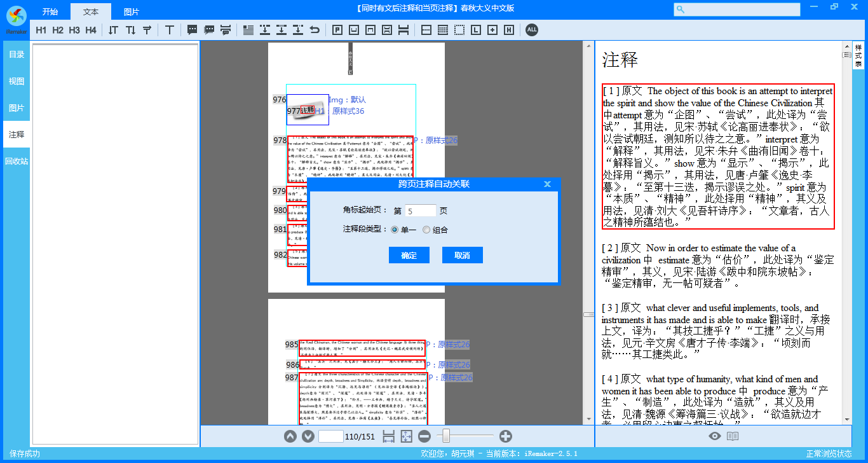The height and width of the screenshot is (463, 868).
Task: Click the 角标起始页 number field
Action: point(420,211)
